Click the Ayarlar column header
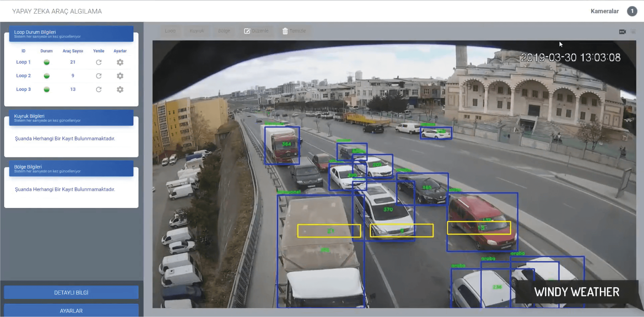The image size is (644, 317). pos(120,51)
